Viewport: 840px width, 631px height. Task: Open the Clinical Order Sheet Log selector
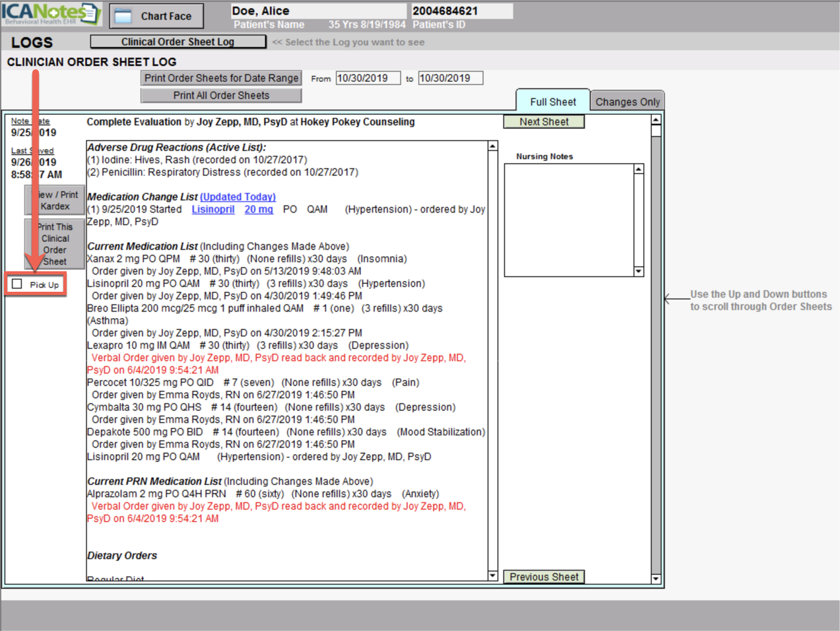(x=178, y=42)
